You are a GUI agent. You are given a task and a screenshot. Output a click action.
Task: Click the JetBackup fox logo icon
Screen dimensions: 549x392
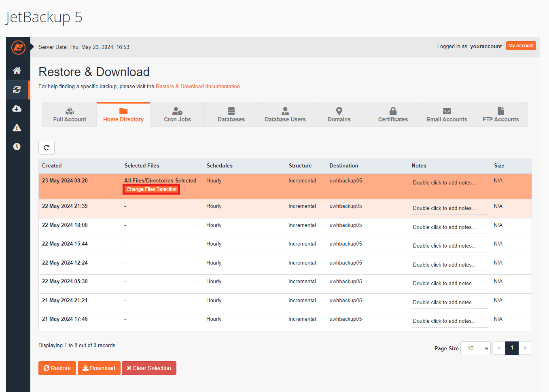pyautogui.click(x=18, y=47)
